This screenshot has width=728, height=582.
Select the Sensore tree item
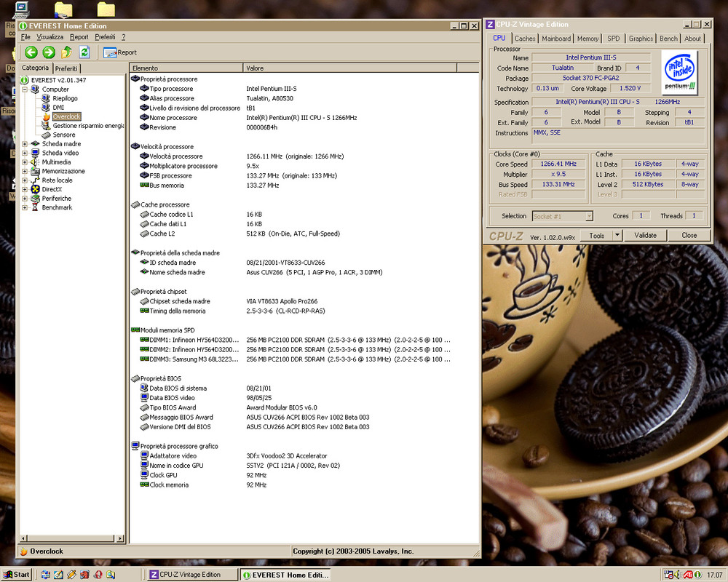click(64, 135)
